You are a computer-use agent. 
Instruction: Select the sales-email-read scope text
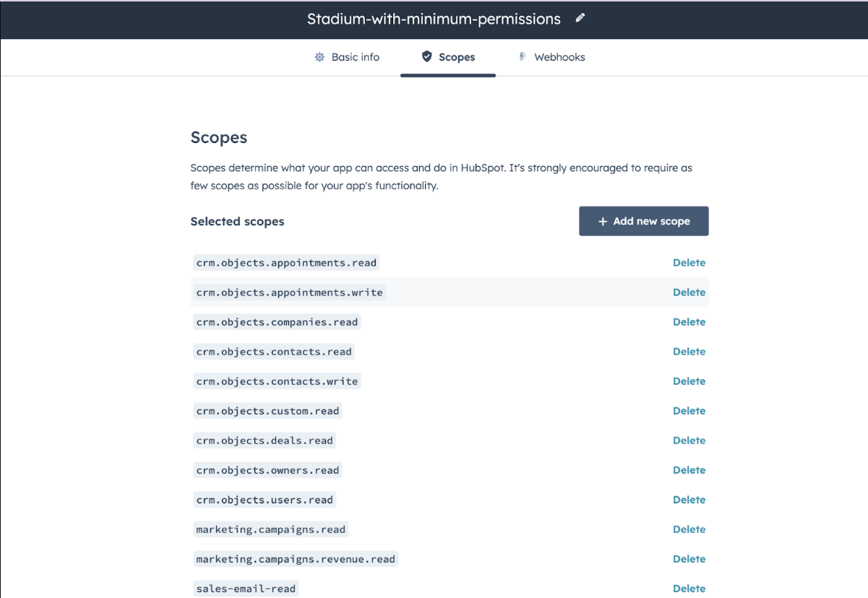pos(246,589)
